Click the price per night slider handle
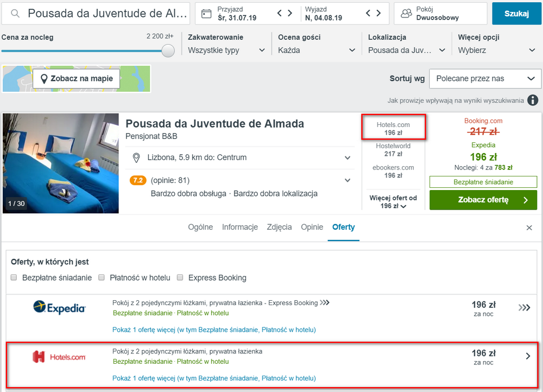The image size is (543, 392). pyautogui.click(x=168, y=50)
